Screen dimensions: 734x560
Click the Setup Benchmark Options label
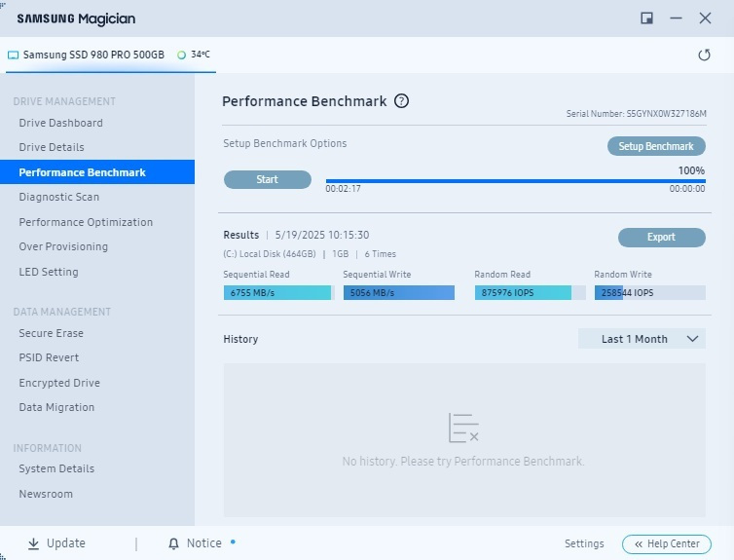tap(285, 143)
